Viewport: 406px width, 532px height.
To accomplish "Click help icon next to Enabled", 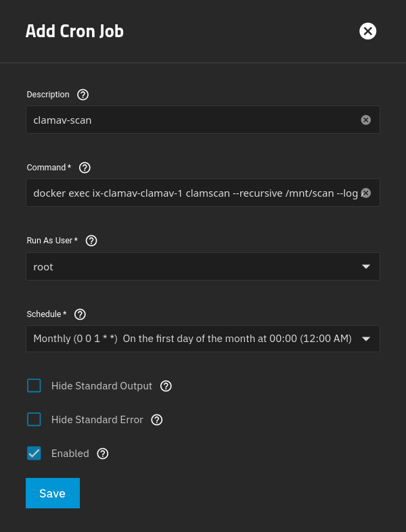I will pos(103,454).
